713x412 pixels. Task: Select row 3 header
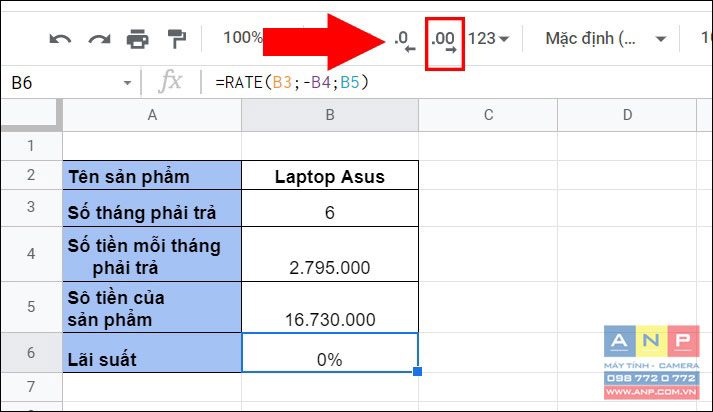(31, 207)
